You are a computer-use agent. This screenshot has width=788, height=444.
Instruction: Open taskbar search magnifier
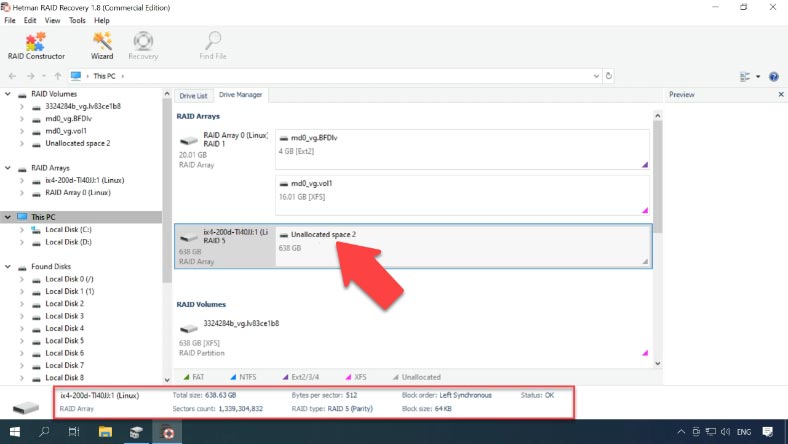point(45,431)
